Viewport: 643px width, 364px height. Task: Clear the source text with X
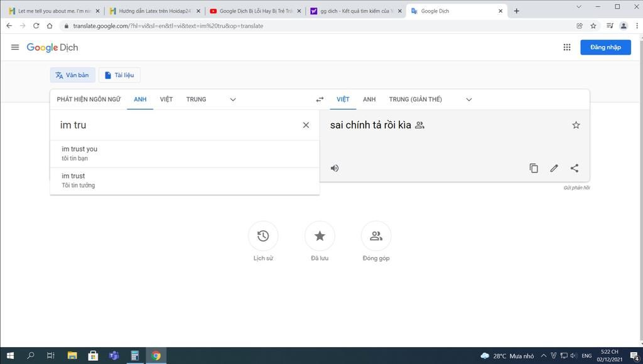tap(306, 125)
